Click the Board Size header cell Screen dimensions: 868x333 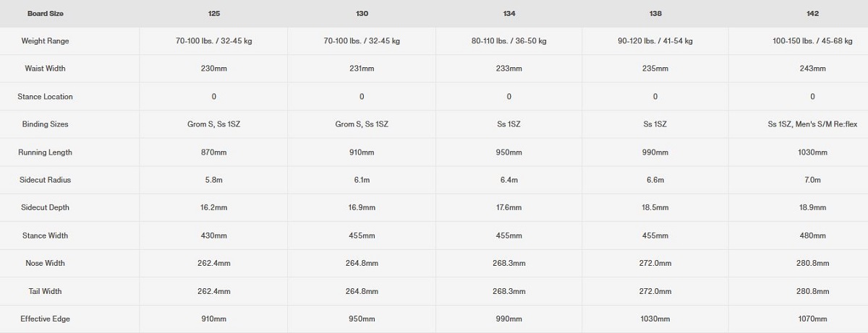tap(45, 14)
